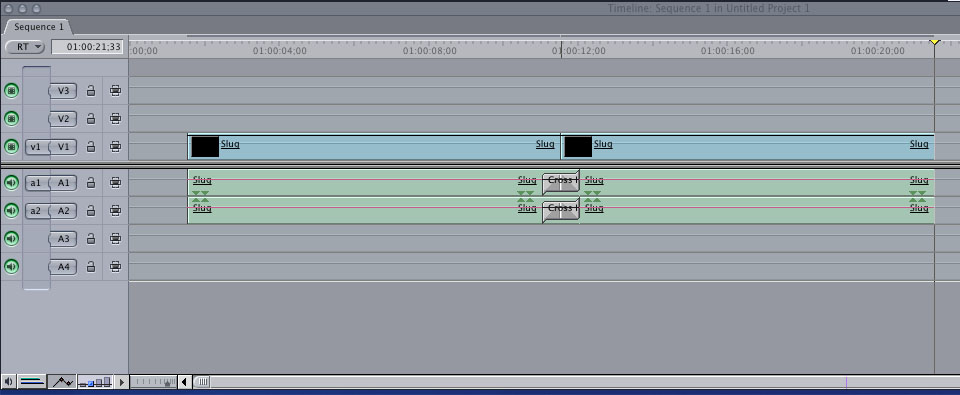Viewport: 960px width, 395px height.
Task: Disable visibility of the V1 track
Action: pos(11,146)
